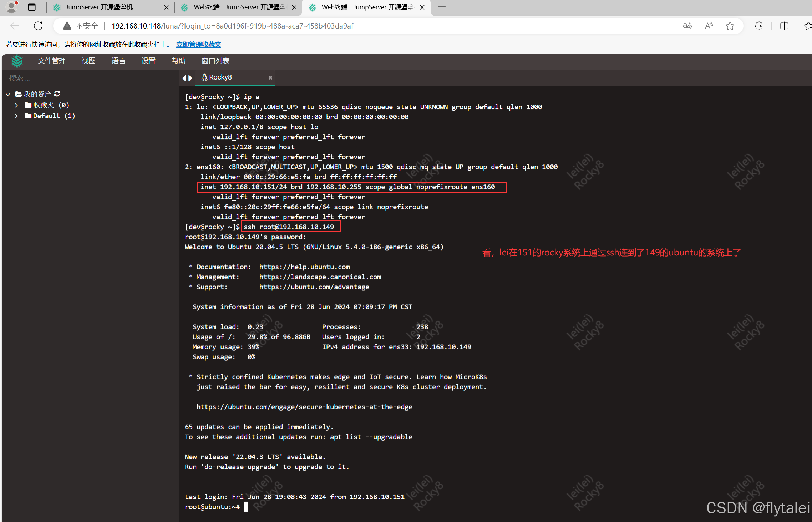
Task: Close the active Web终端 browser tab
Action: point(422,7)
